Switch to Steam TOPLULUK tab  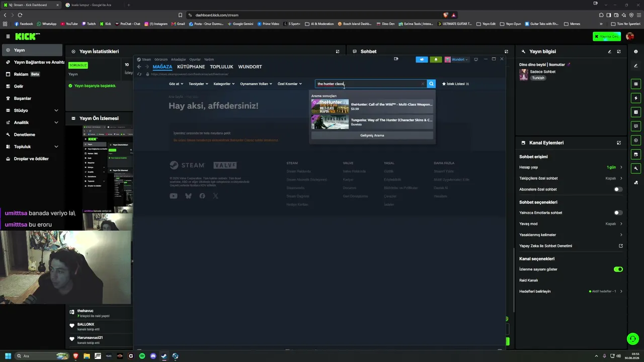221,67
